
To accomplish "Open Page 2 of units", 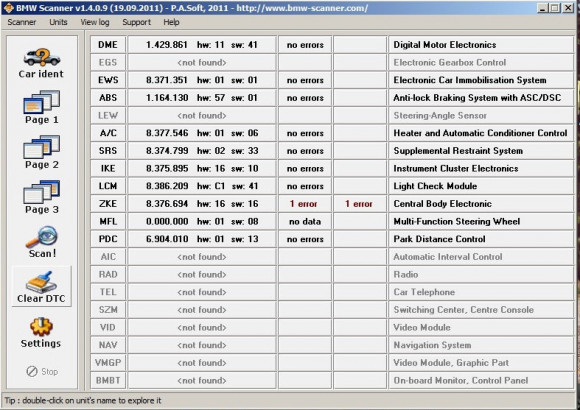I will click(x=41, y=152).
